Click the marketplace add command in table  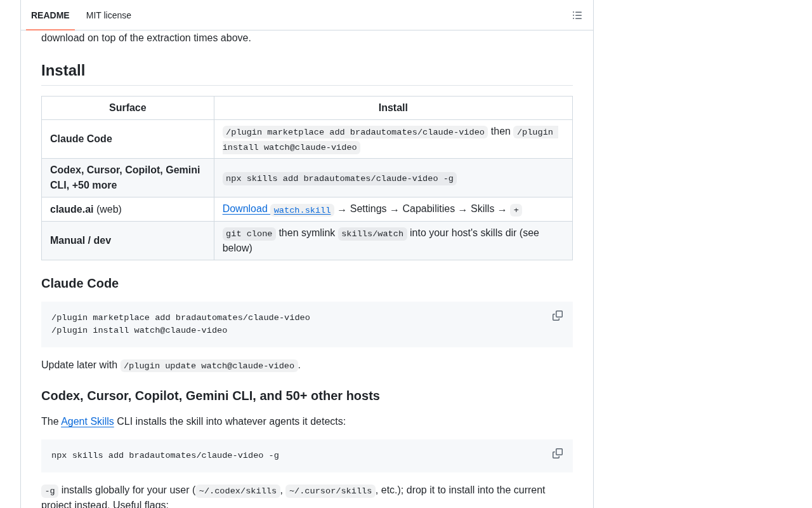[x=355, y=132]
